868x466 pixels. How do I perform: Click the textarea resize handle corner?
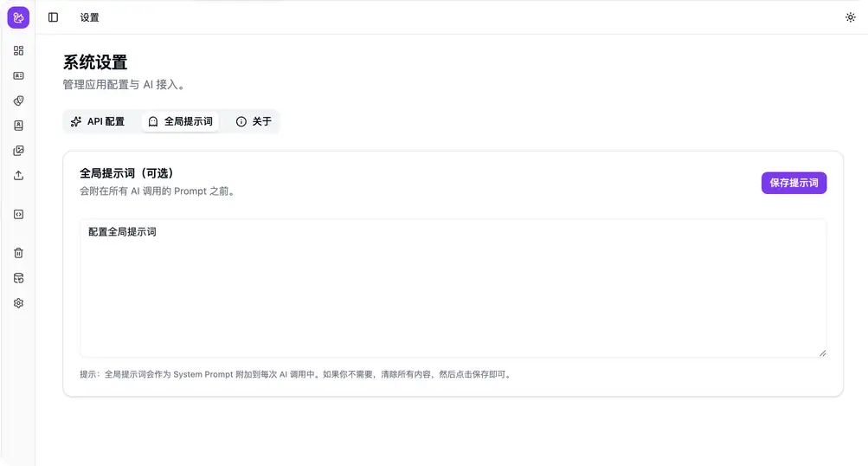pyautogui.click(x=822, y=353)
